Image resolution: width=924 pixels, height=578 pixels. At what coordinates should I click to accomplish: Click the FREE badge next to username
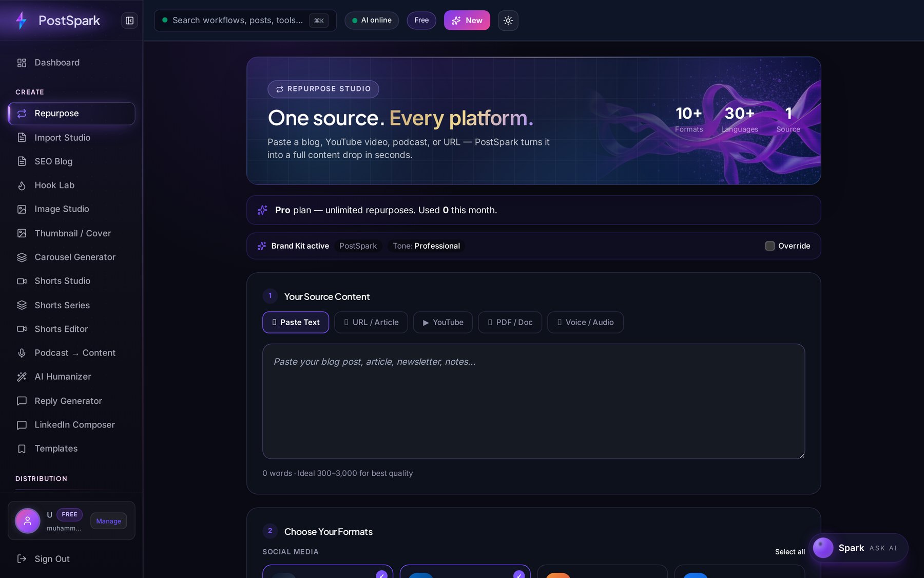click(69, 514)
